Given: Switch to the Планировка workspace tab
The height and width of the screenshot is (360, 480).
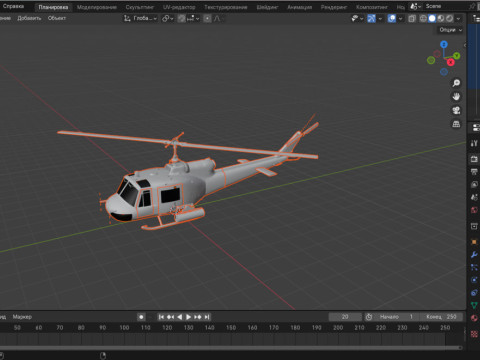Looking at the screenshot, I should 53,7.
